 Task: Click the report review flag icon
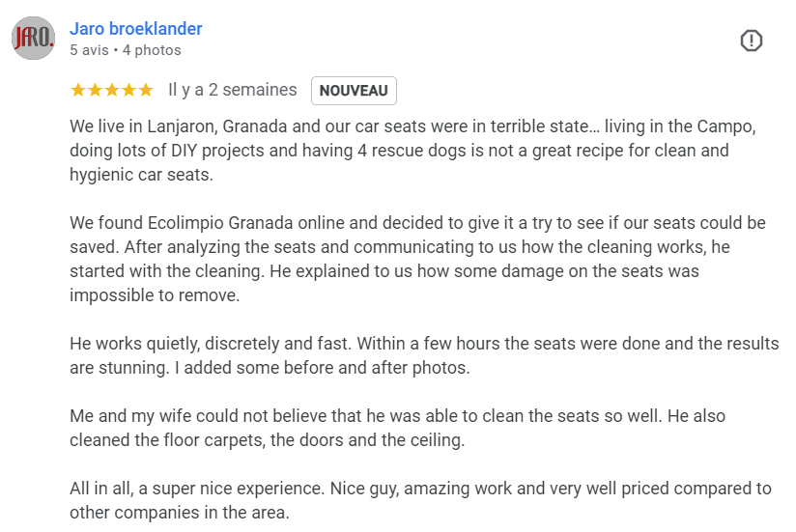pos(752,41)
